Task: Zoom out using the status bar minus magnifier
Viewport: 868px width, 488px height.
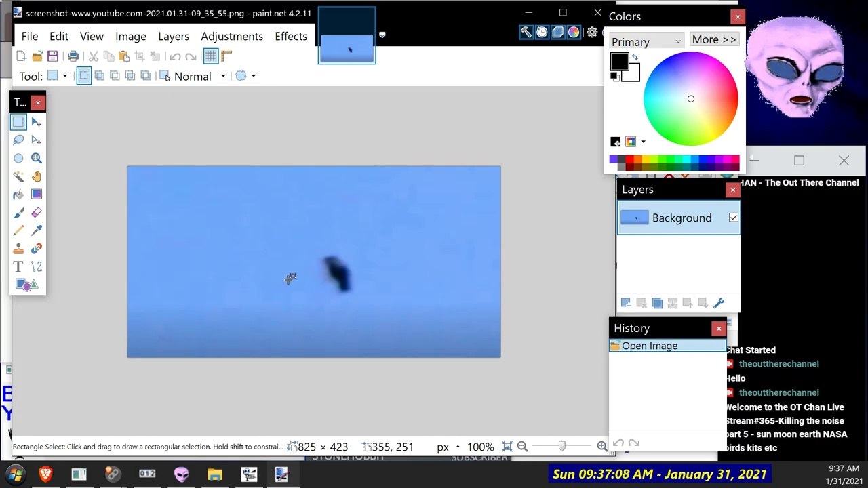Action: (522, 447)
